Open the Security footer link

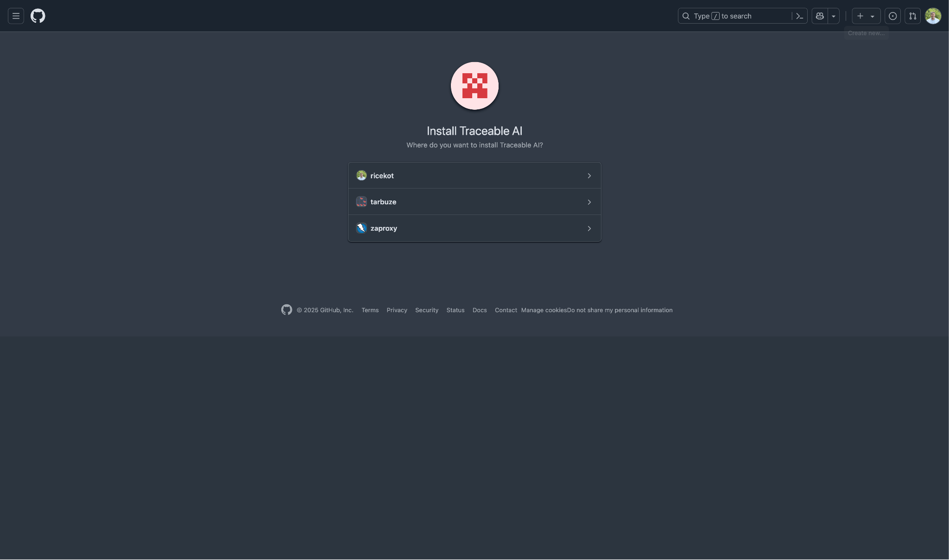click(x=426, y=310)
